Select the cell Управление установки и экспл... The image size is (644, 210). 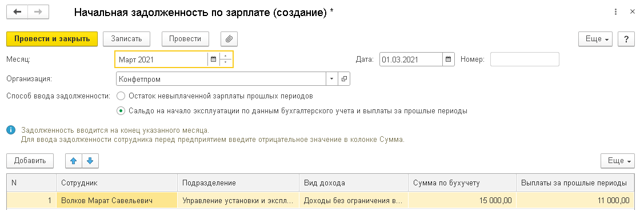[238, 201]
